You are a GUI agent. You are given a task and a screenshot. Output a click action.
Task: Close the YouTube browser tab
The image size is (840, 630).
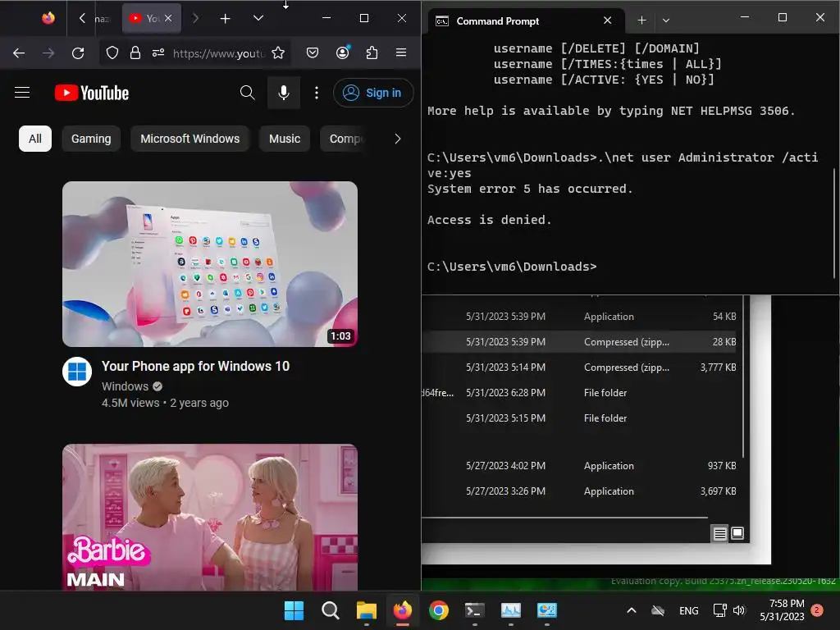(168, 18)
